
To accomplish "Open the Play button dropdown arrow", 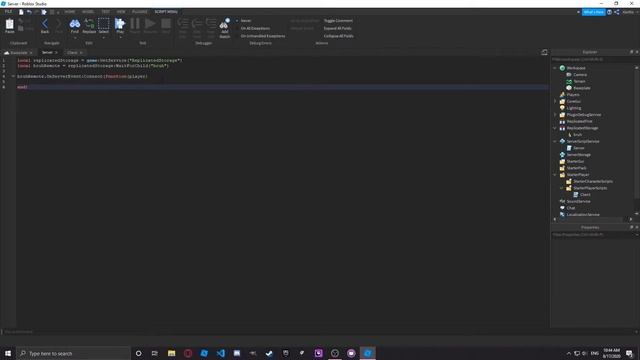I will click(x=120, y=38).
